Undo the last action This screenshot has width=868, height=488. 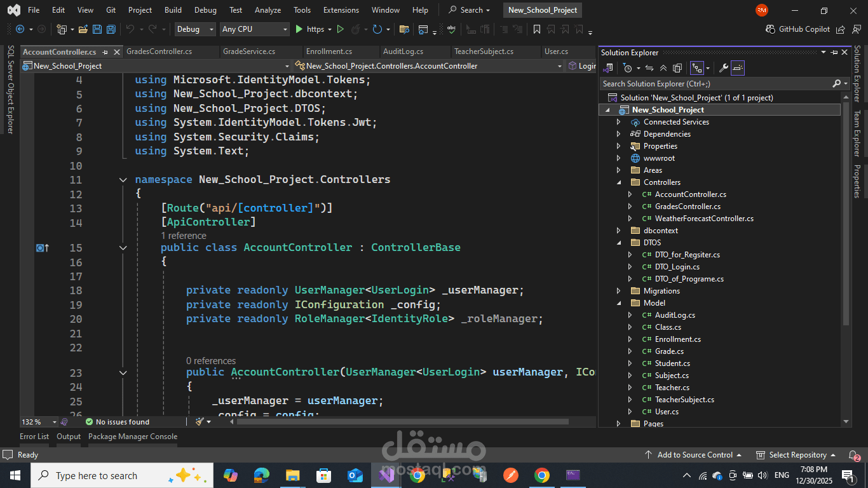(132, 29)
